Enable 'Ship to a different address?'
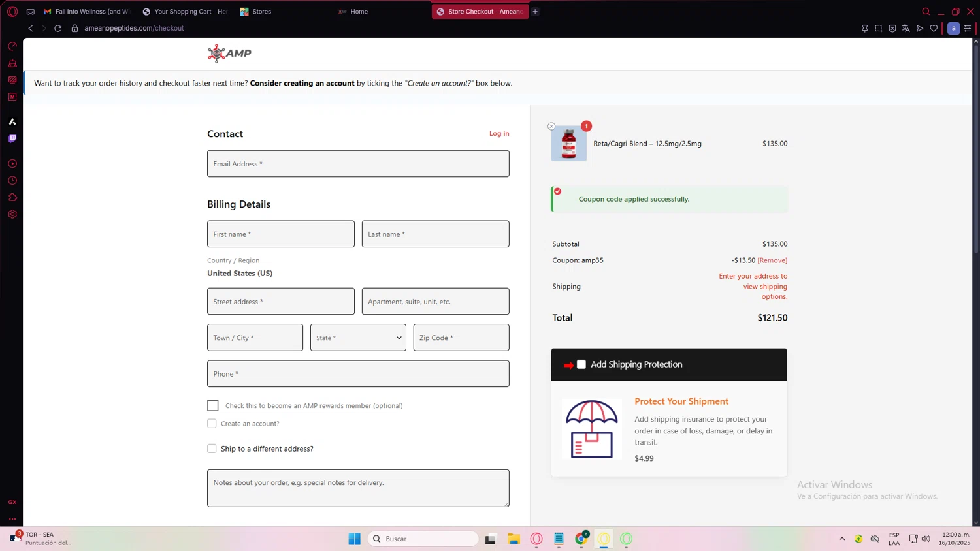 pos(212,449)
